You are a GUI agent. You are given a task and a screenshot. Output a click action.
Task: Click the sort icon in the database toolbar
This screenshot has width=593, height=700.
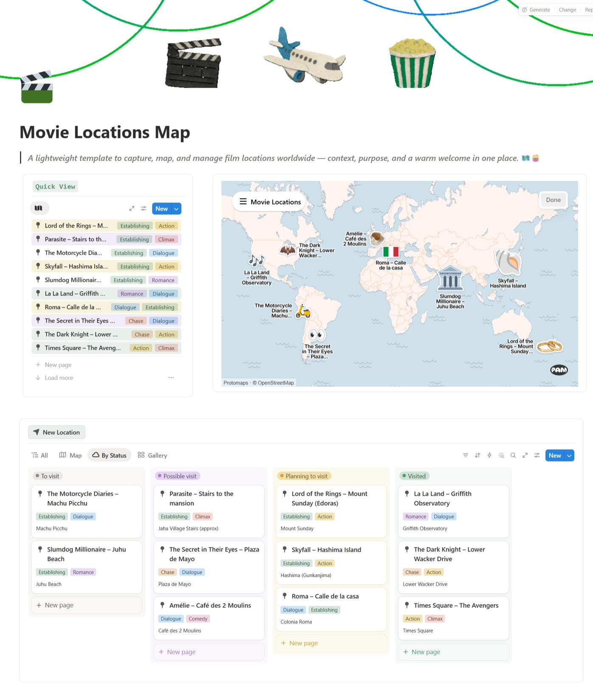click(477, 455)
